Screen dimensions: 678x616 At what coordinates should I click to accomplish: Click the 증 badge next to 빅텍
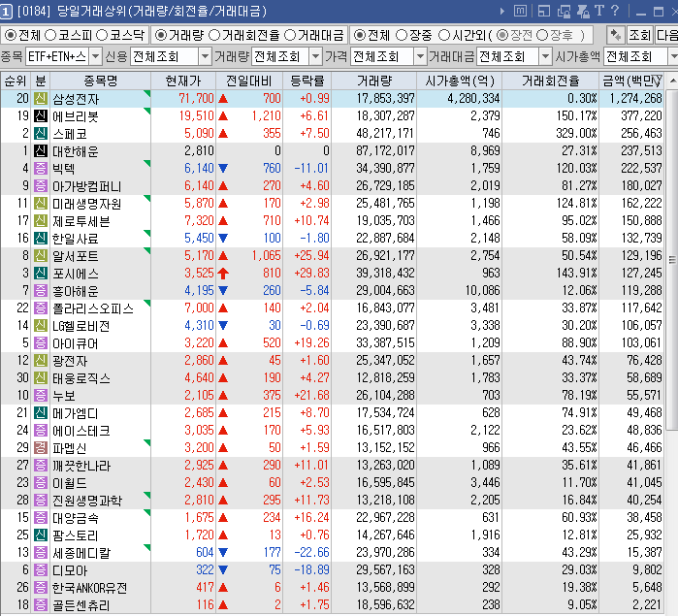point(41,168)
